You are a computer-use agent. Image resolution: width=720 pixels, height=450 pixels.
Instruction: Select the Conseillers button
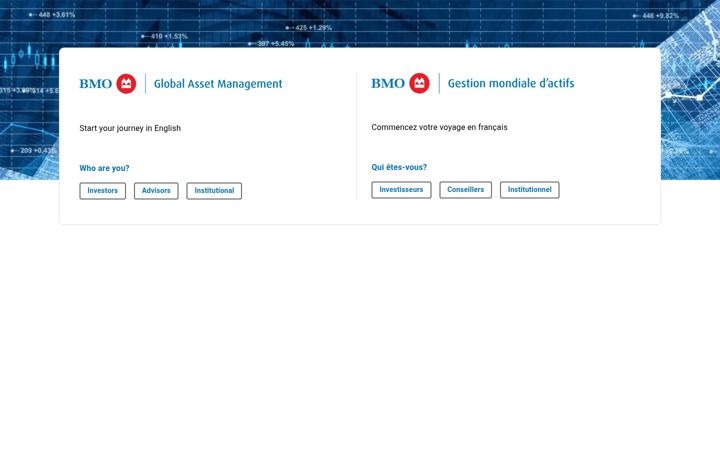tap(466, 190)
